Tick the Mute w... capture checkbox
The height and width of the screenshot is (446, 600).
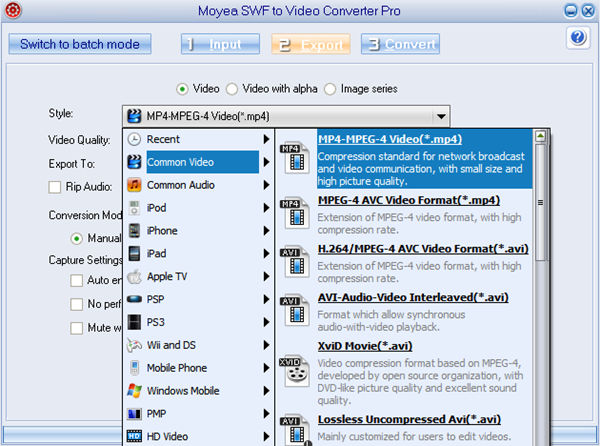77,328
